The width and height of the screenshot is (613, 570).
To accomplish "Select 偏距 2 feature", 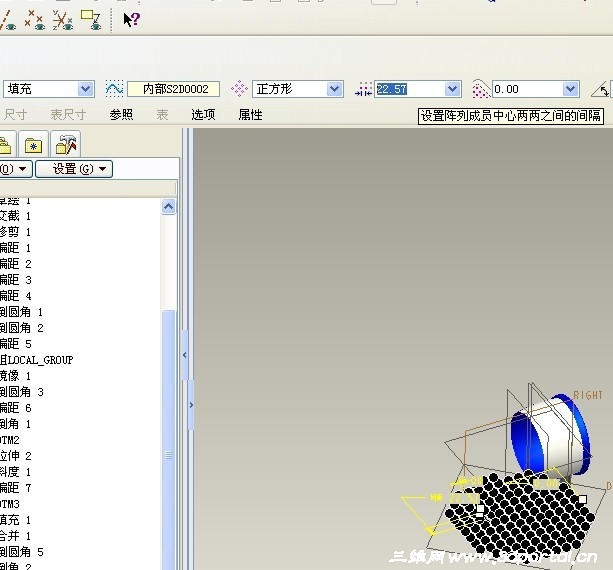I will [16, 264].
